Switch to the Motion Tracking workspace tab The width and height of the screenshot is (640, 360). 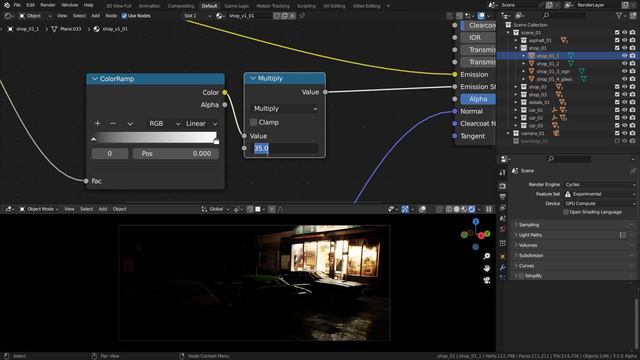point(273,6)
